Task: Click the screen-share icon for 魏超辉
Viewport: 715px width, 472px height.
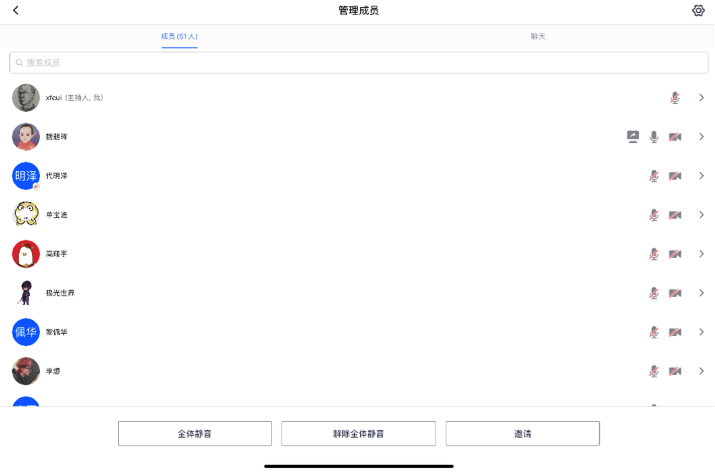Action: click(632, 137)
